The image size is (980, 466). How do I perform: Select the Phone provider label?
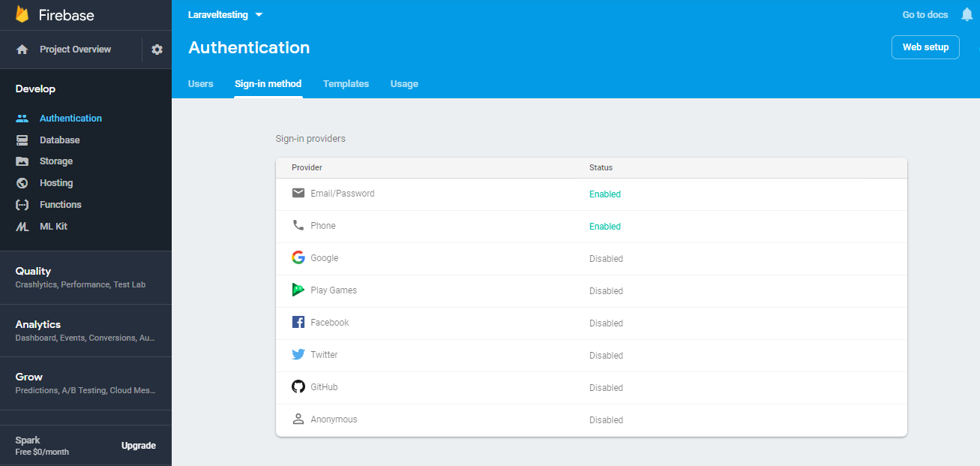(323, 226)
